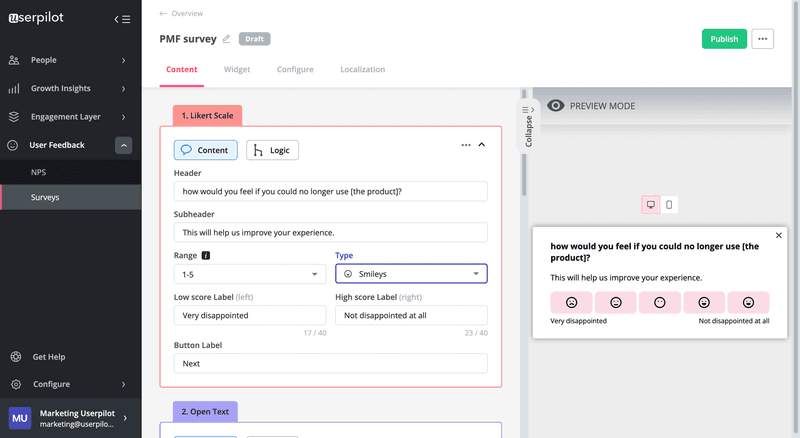Click the PMF survey title
Viewport: 800px width, 438px height.
[x=188, y=39]
